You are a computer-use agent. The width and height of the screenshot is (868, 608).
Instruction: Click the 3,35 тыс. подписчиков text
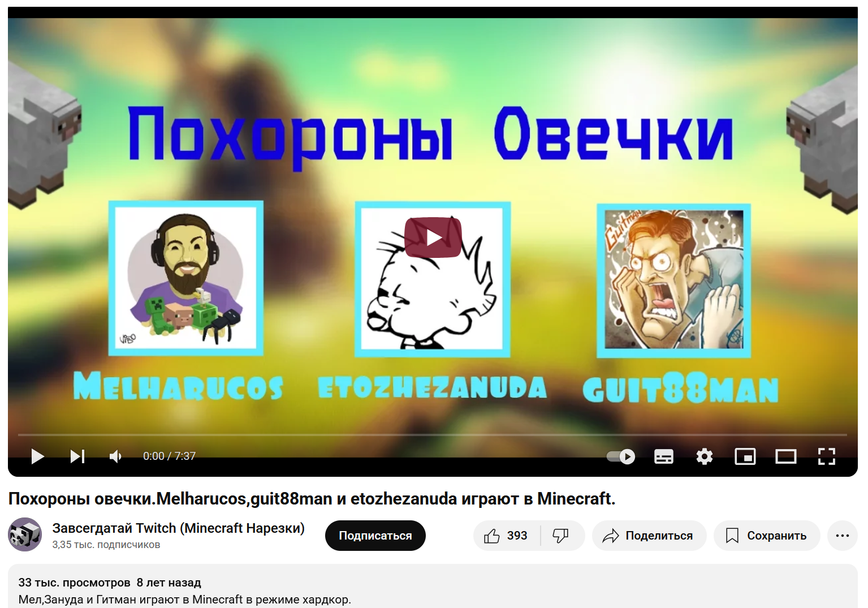click(106, 545)
